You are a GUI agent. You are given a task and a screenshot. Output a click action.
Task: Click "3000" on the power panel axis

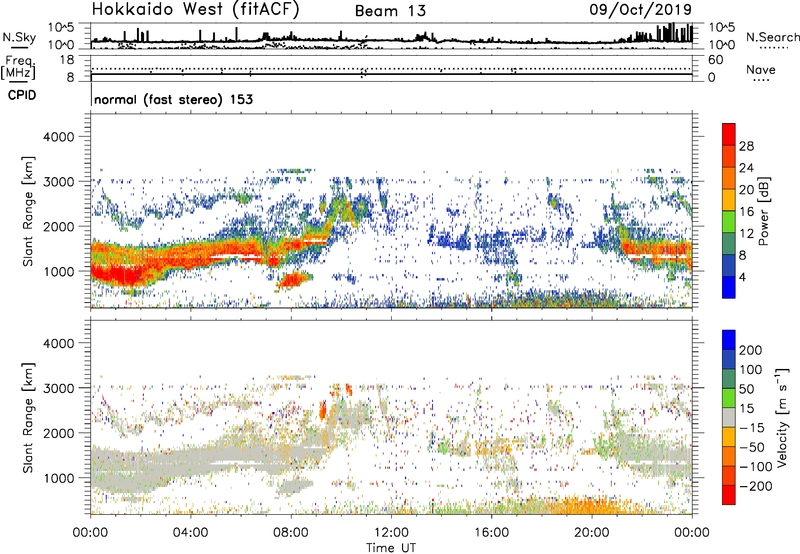click(59, 182)
